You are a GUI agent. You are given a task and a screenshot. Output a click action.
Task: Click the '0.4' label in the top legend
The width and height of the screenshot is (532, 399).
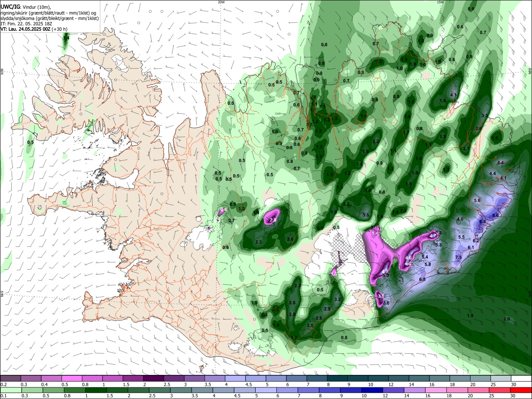[44, 384]
